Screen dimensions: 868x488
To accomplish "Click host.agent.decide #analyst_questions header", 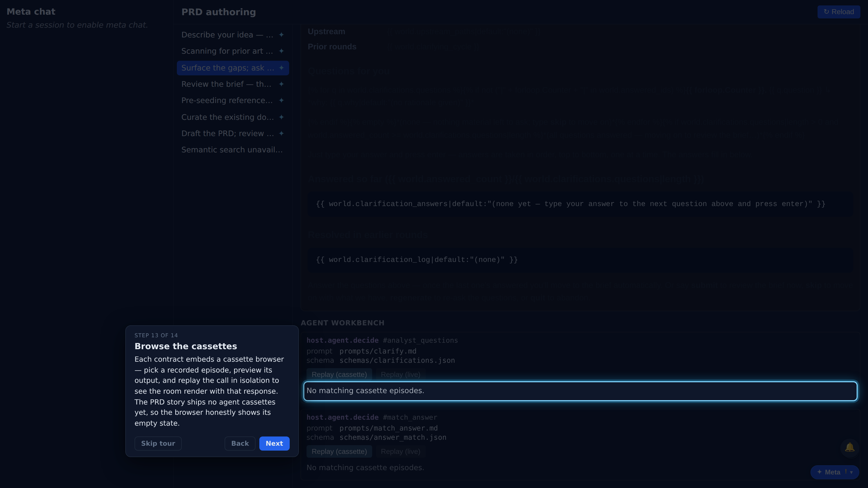I will [382, 341].
